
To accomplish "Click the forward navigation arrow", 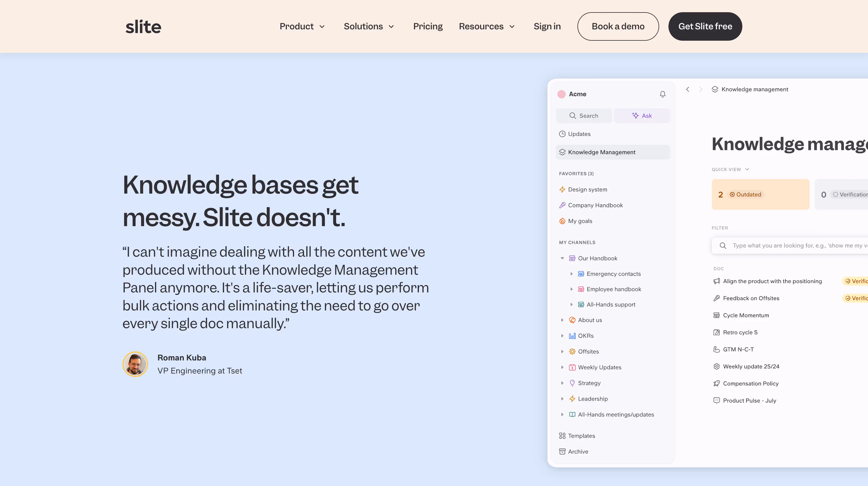I will coord(700,89).
